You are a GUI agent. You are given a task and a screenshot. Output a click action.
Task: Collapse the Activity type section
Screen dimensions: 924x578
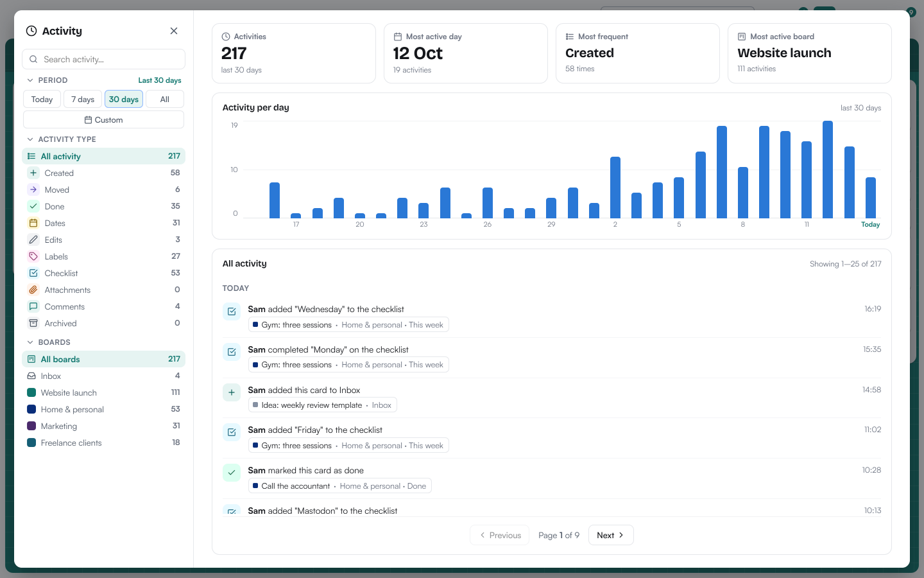tap(30, 139)
